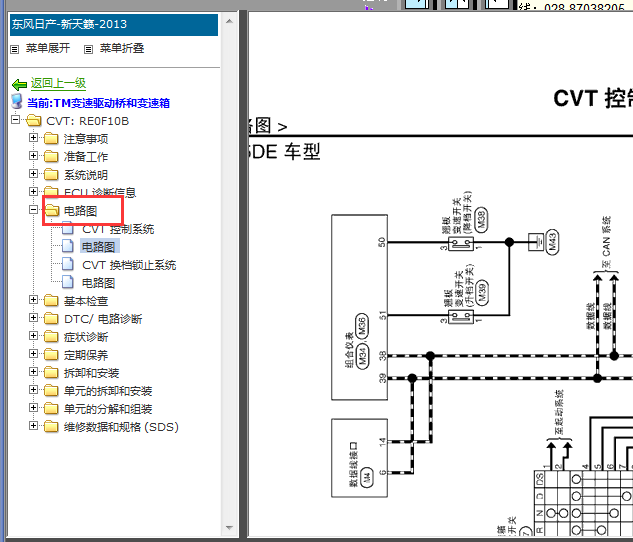The width and height of the screenshot is (633, 542).
Task: Expand the DTC/ 电路诊断 node
Action: [x=34, y=318]
